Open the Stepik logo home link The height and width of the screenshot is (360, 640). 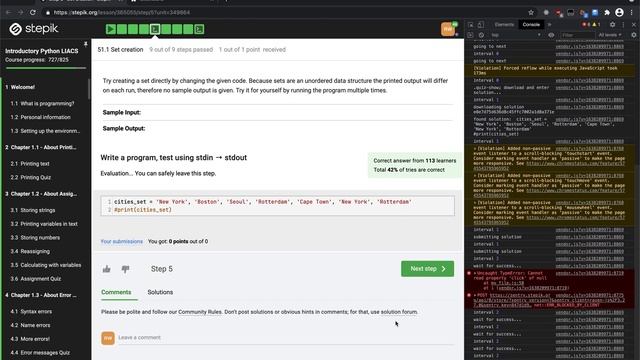34,29
